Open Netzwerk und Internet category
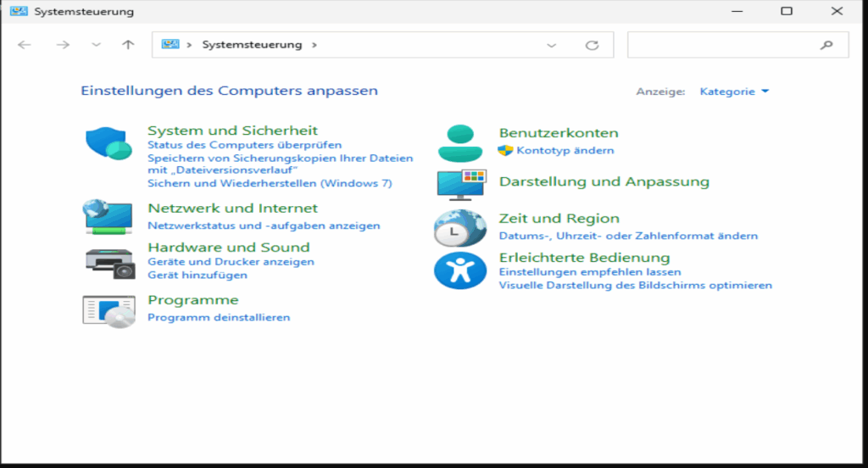Image resolution: width=868 pixels, height=468 pixels. point(232,209)
